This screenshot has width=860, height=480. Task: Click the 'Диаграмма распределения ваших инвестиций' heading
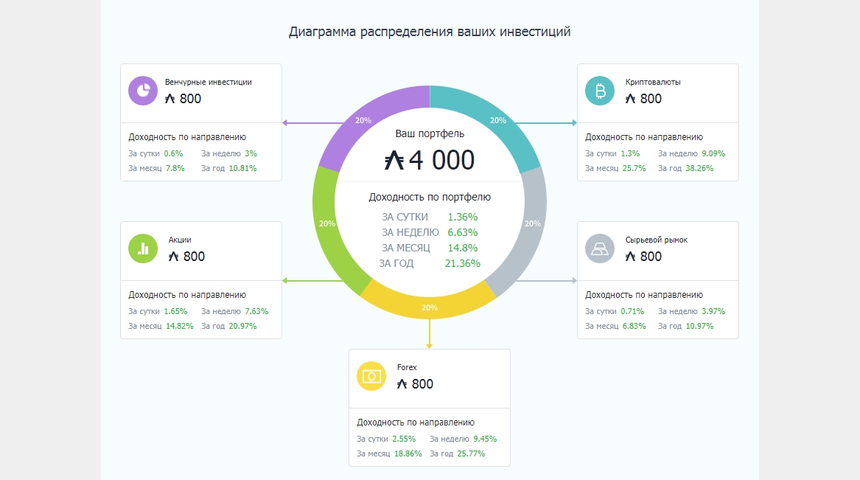point(429,32)
